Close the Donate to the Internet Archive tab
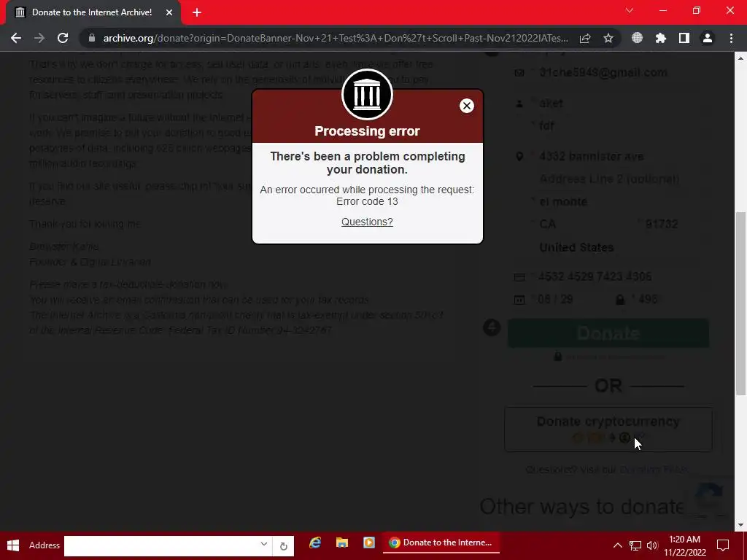This screenshot has height=560, width=747. coord(169,12)
